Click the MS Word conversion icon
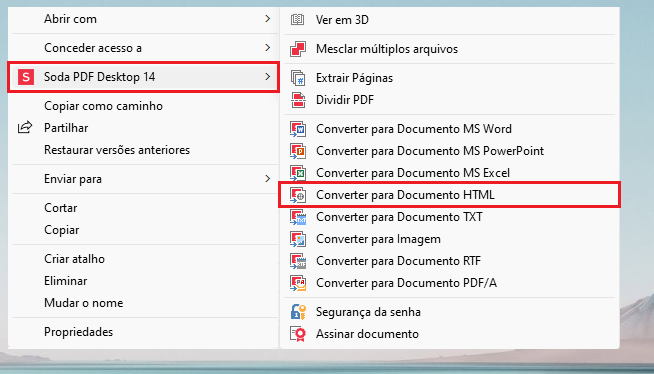The width and height of the screenshot is (654, 374). pyautogui.click(x=298, y=129)
